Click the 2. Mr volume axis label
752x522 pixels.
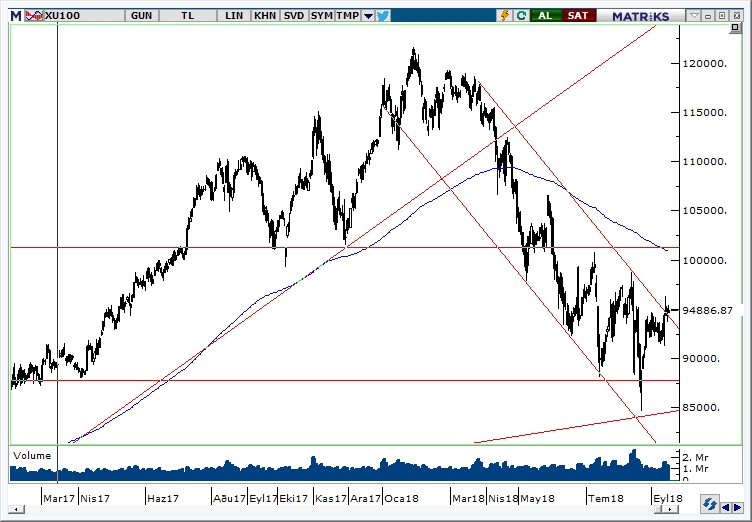tap(695, 458)
